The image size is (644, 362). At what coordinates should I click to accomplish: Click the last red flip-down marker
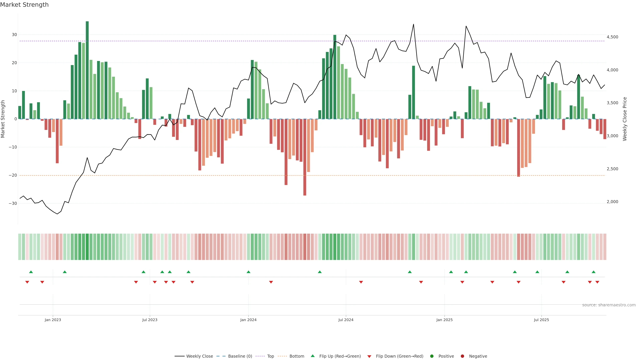[x=597, y=282]
